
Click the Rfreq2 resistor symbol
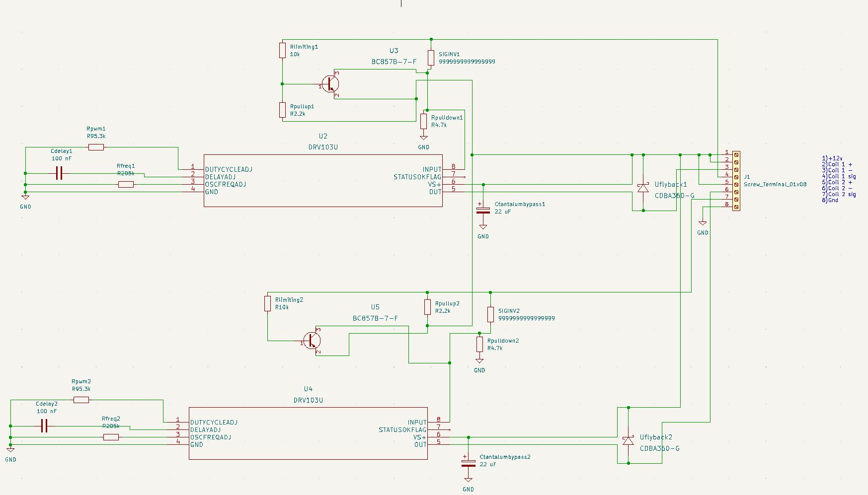(111, 437)
